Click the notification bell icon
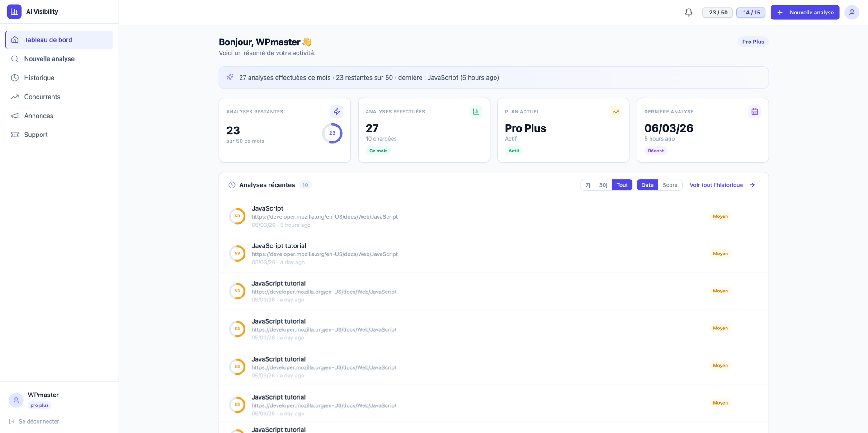Screen dimensions: 868x433 point(688,13)
